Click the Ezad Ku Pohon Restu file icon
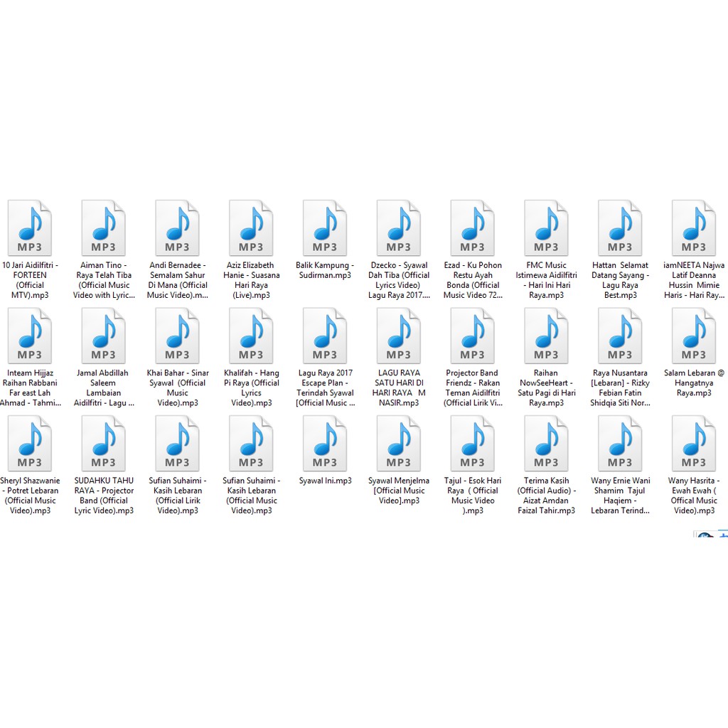The width and height of the screenshot is (728, 728). coord(473,228)
